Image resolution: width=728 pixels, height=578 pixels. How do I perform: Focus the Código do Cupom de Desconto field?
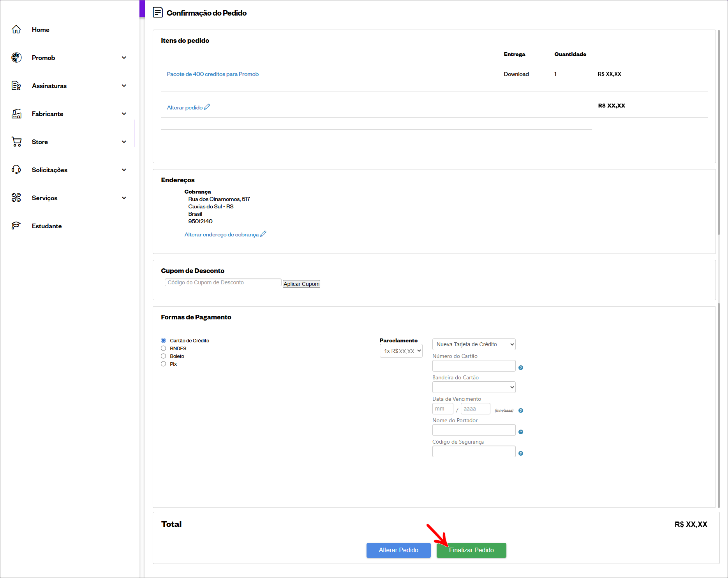(x=223, y=283)
